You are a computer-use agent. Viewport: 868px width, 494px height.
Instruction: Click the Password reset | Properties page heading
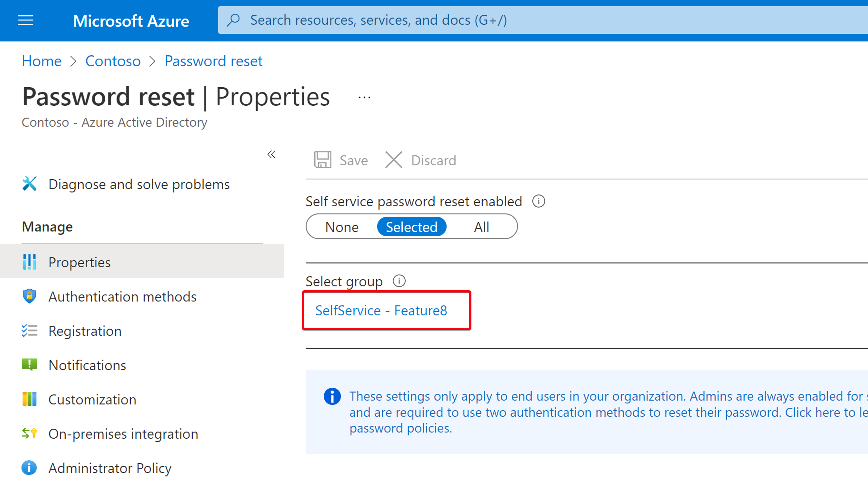click(176, 97)
